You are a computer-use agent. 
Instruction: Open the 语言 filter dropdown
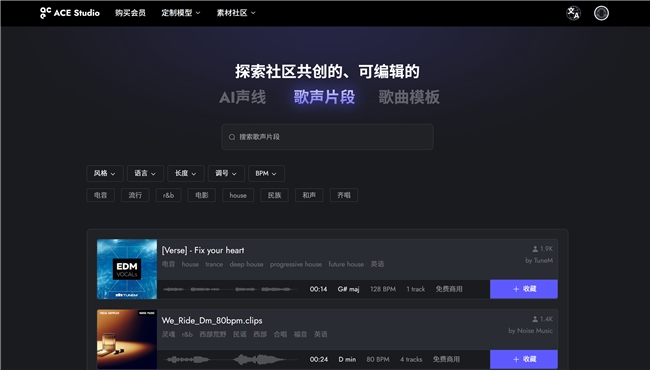pyautogui.click(x=145, y=174)
